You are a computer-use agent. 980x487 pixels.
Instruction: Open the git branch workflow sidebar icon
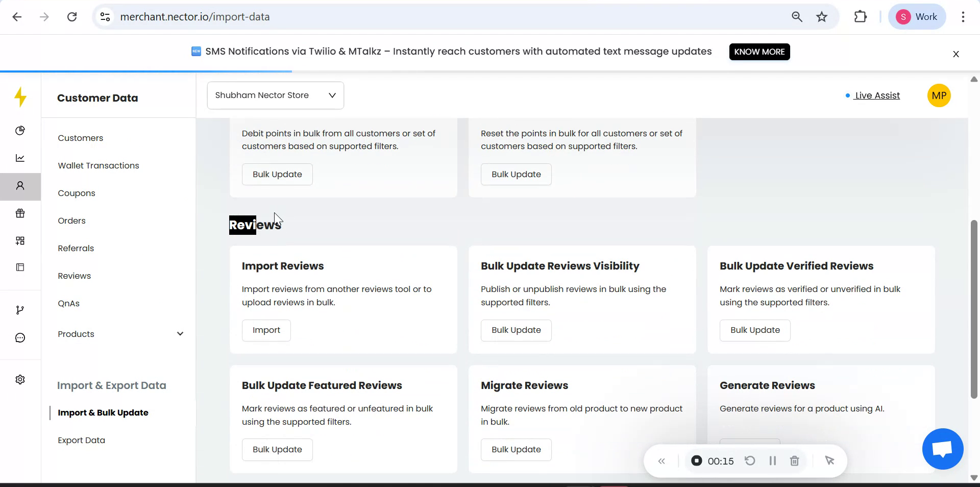point(20,310)
